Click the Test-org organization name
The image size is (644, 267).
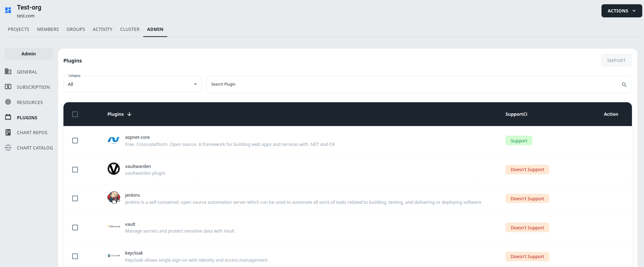point(29,7)
